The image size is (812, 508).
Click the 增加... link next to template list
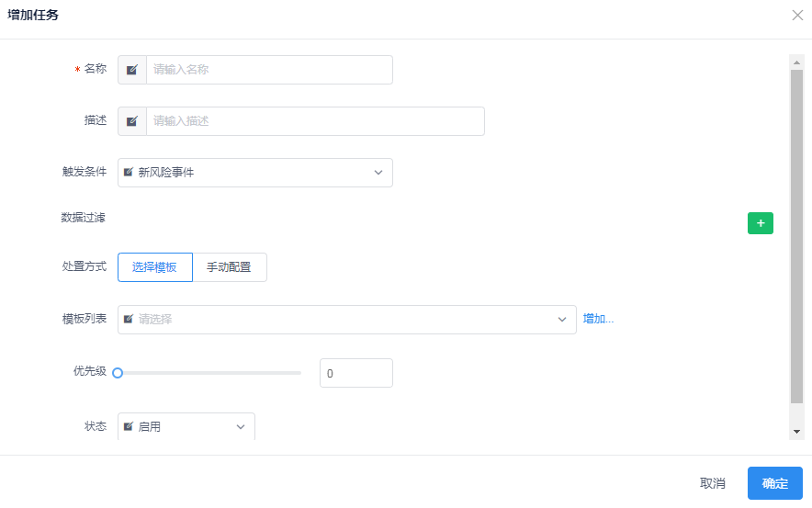(598, 320)
